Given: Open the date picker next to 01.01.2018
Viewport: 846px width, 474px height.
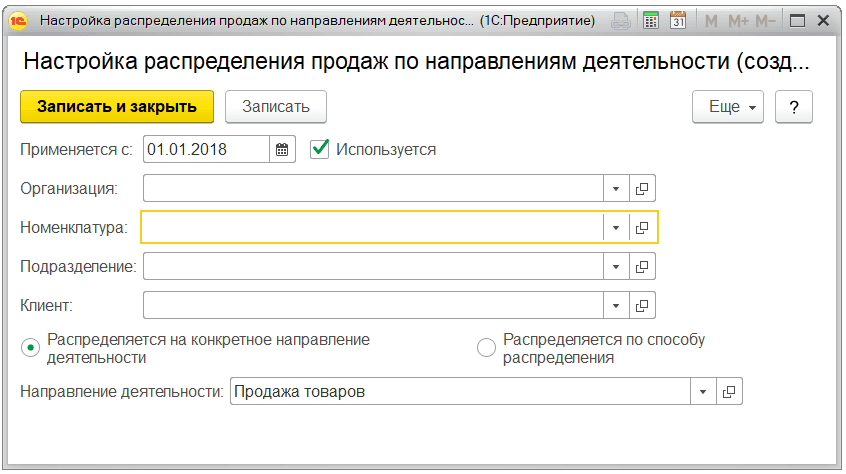Looking at the screenshot, I should click(x=282, y=150).
